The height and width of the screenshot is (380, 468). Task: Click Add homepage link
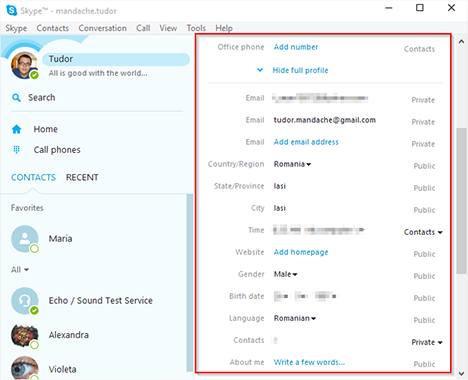click(x=301, y=252)
